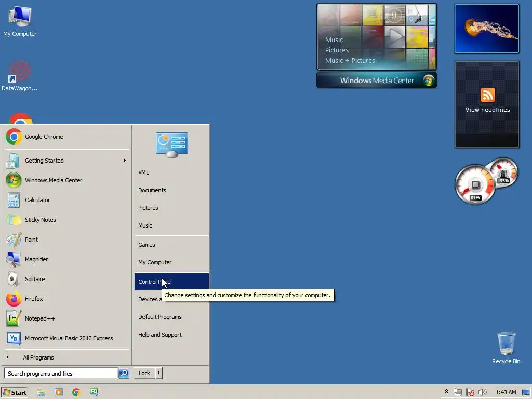Launch Firefox from the Start menu
Image resolution: width=532 pixels, height=399 pixels.
point(67,299)
